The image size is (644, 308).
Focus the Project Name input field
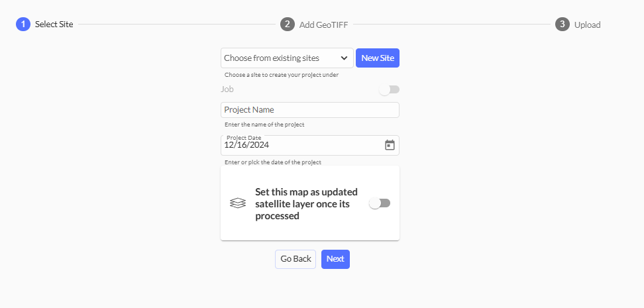click(x=309, y=110)
